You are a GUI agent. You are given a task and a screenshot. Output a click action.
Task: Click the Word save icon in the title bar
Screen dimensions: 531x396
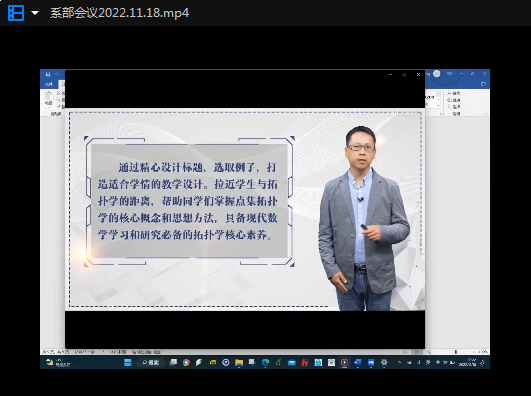(x=48, y=74)
